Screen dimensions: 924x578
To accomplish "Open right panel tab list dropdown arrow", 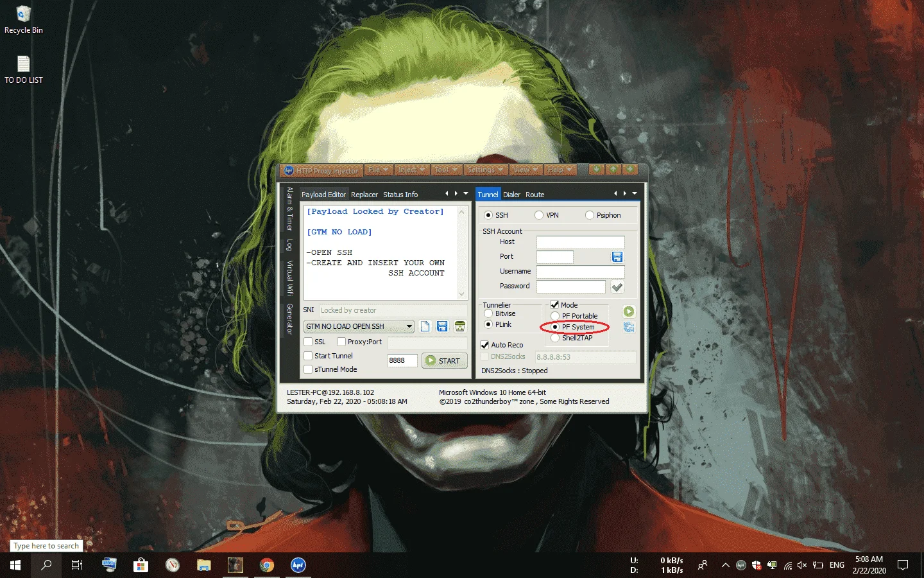I will 635,193.
